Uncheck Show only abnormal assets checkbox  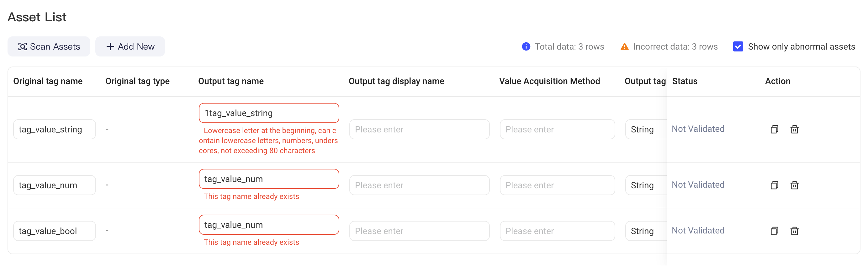[738, 46]
